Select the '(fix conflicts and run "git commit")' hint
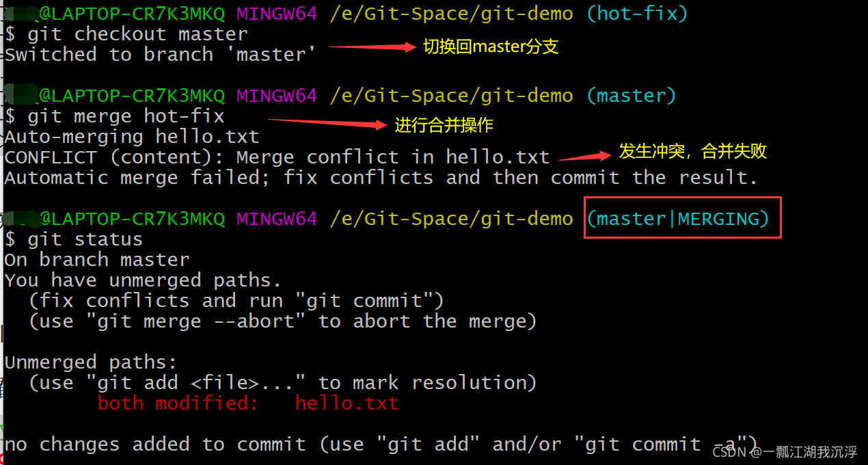The image size is (868, 465). pyautogui.click(x=236, y=301)
